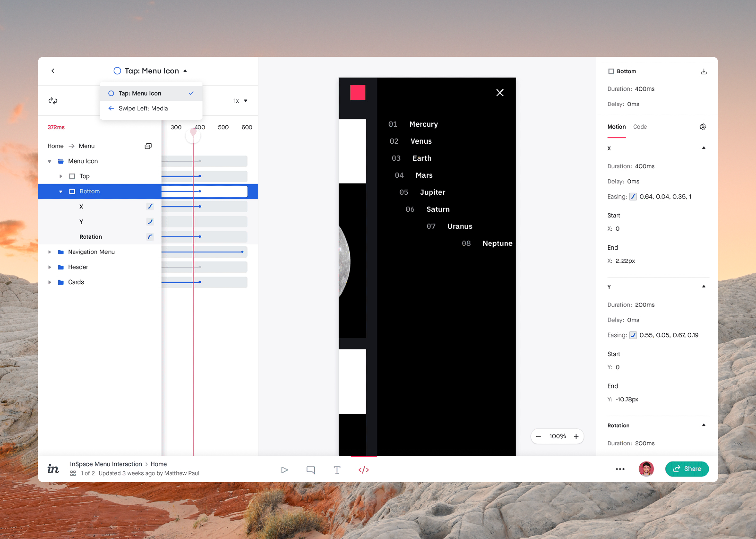Click the InVision logo
The height and width of the screenshot is (539, 756).
(x=53, y=469)
